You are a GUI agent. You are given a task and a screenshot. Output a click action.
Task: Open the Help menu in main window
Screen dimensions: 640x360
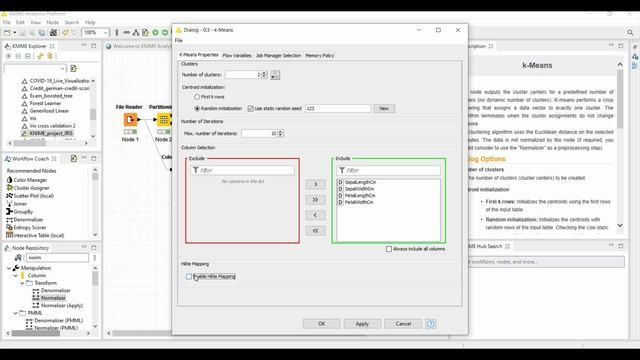pyautogui.click(x=90, y=22)
